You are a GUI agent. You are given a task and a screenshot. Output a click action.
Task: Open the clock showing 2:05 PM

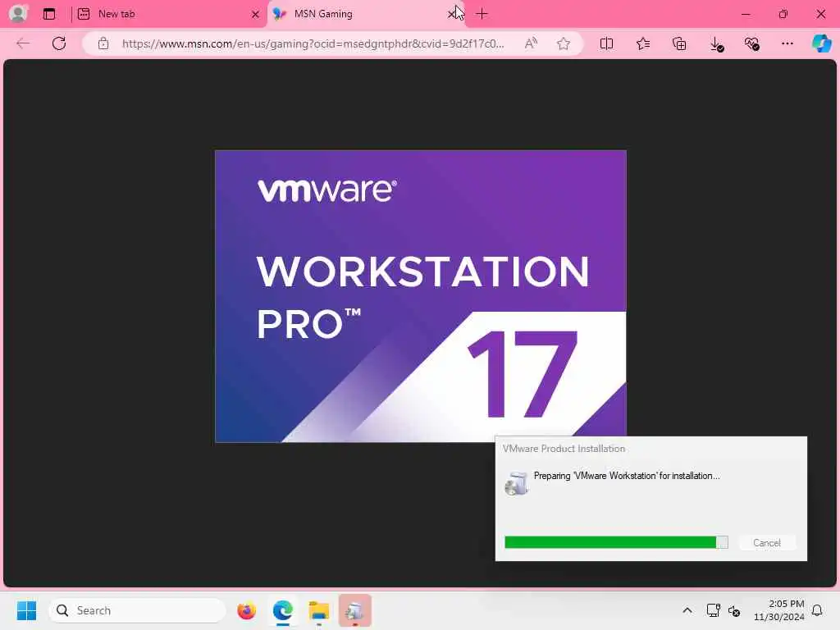click(779, 610)
